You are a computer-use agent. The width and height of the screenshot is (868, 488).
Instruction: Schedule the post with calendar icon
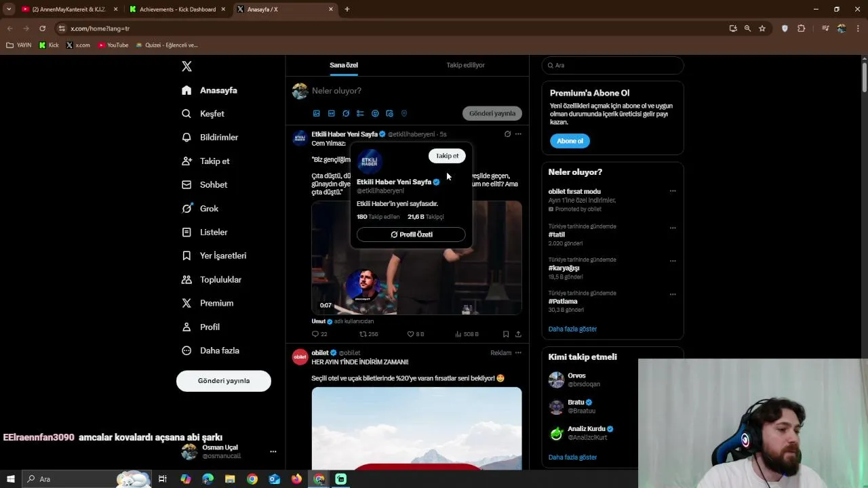(x=389, y=113)
